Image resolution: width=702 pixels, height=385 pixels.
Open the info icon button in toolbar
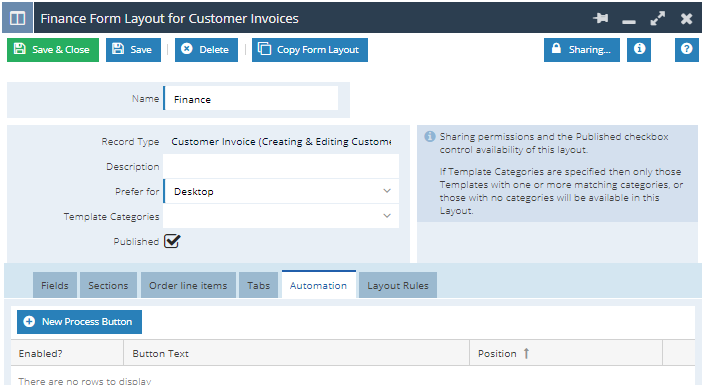click(x=639, y=49)
